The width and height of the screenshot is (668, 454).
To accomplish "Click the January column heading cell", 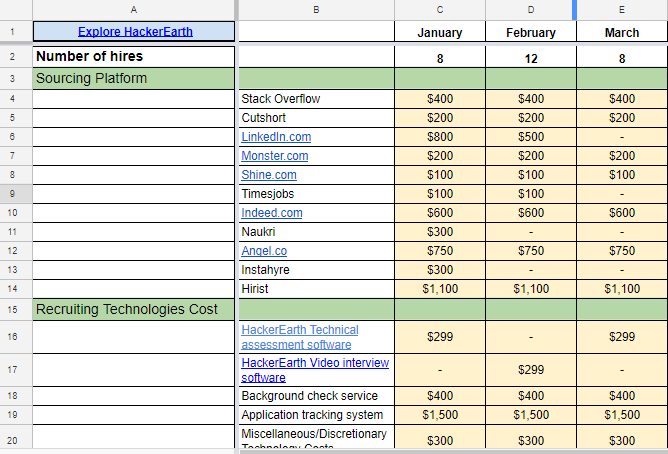I will (x=440, y=32).
